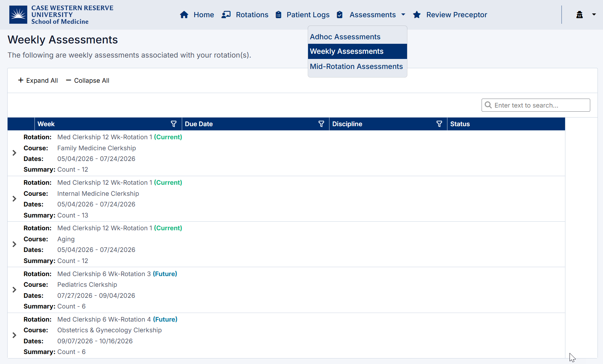
Task: Expand the Aging course row
Action: click(x=14, y=244)
